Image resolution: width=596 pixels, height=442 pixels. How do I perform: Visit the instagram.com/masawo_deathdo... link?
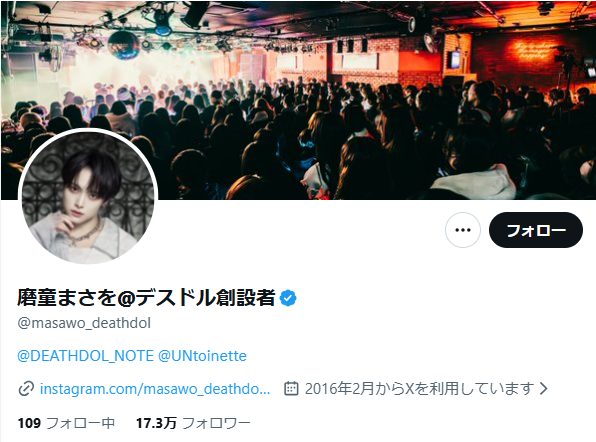[155, 389]
